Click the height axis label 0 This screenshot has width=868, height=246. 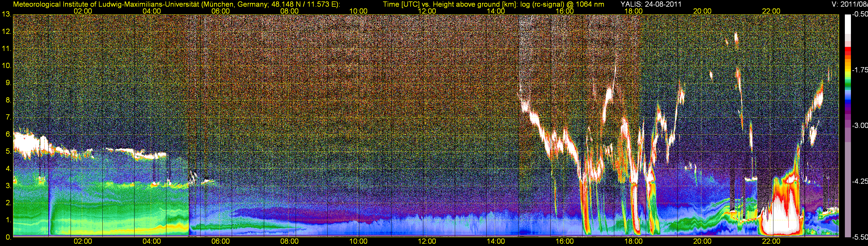tap(8, 237)
